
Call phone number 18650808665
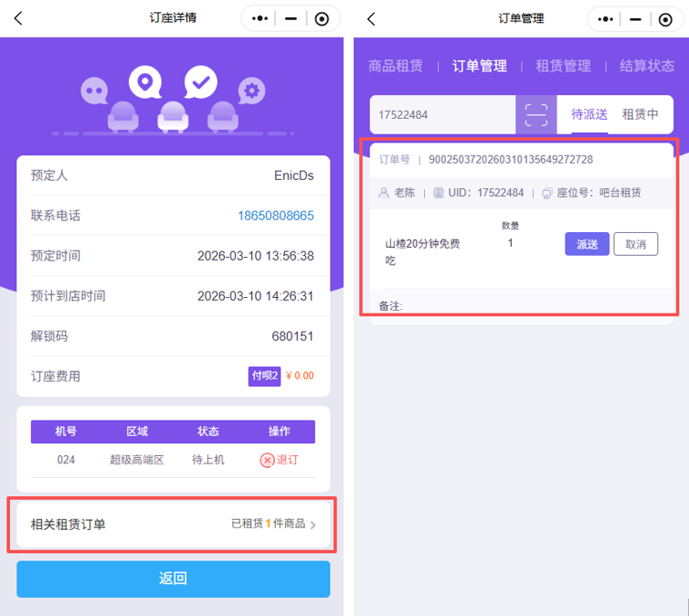click(x=276, y=216)
